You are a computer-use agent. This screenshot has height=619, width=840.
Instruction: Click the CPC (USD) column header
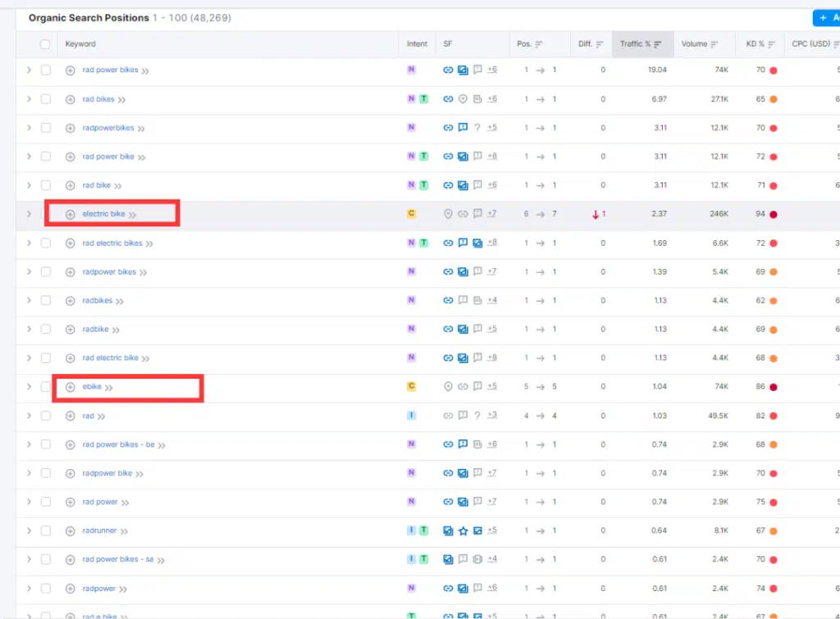point(811,44)
